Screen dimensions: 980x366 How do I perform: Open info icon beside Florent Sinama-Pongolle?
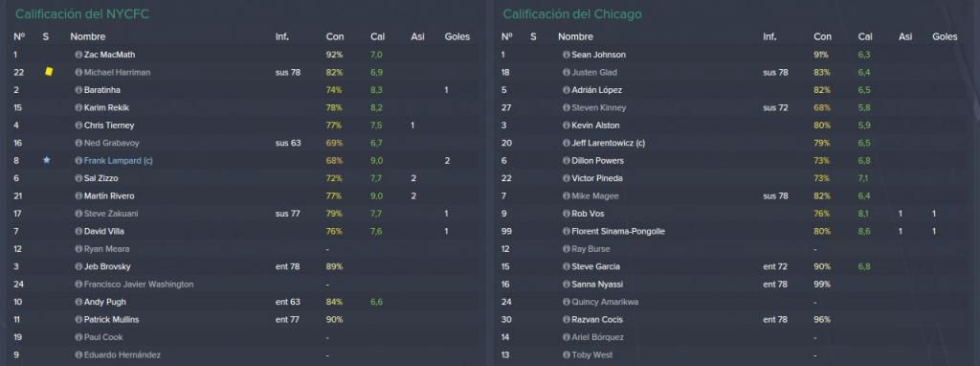(567, 232)
